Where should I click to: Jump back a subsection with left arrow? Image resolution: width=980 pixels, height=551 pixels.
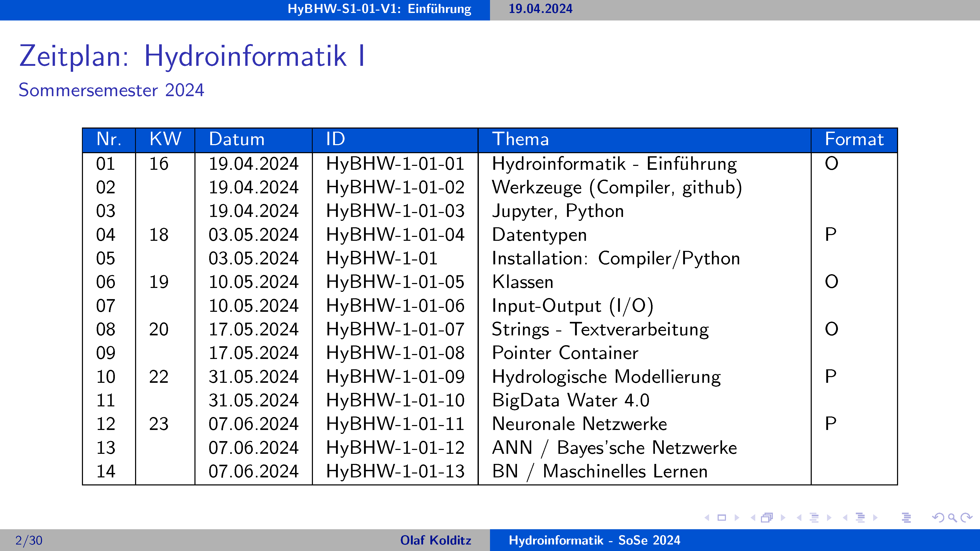click(x=799, y=518)
